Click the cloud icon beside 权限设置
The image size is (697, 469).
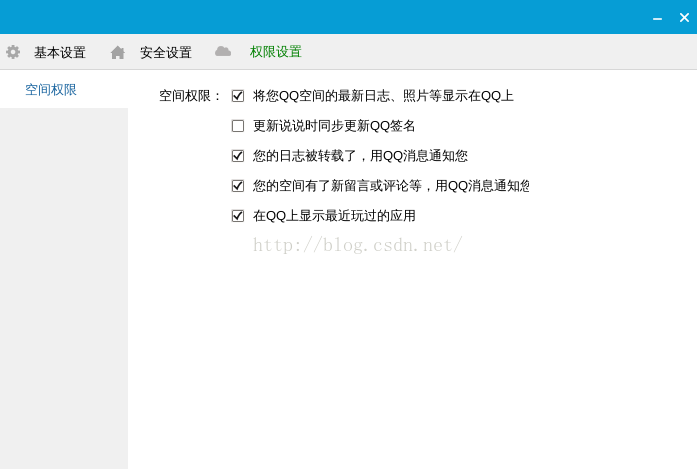(x=223, y=52)
